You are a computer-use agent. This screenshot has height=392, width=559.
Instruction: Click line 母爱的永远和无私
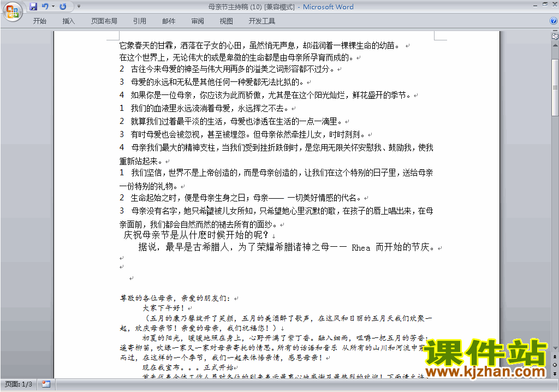point(211,82)
